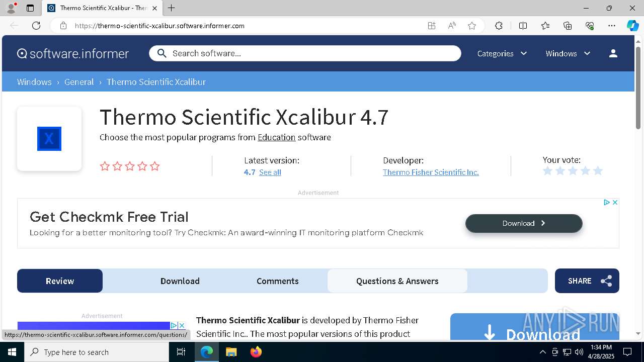Click the large blue Download button
644x362 pixels.
click(x=534, y=327)
